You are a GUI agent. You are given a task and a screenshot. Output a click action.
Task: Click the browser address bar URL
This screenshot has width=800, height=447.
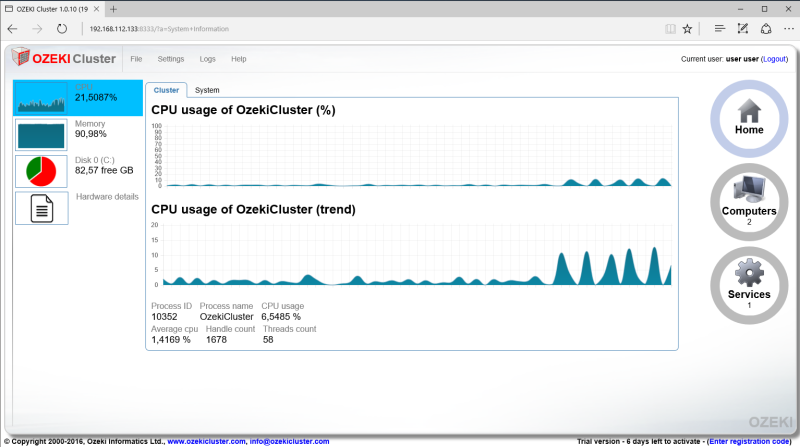[x=159, y=29]
